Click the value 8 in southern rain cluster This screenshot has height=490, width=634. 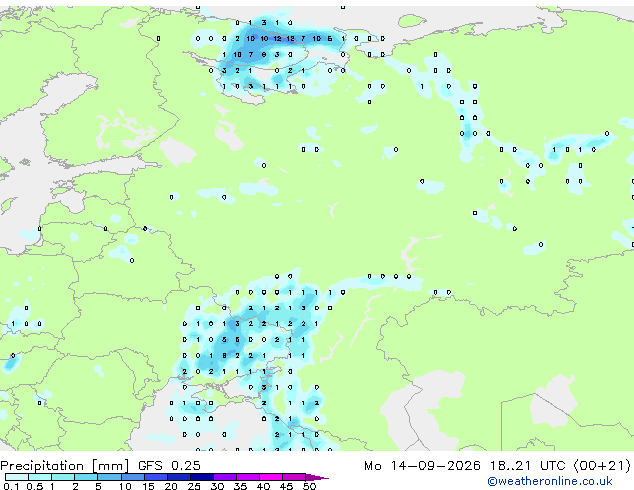224,355
